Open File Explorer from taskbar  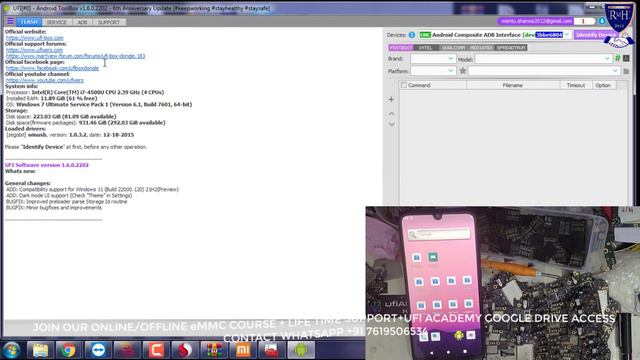40,350
